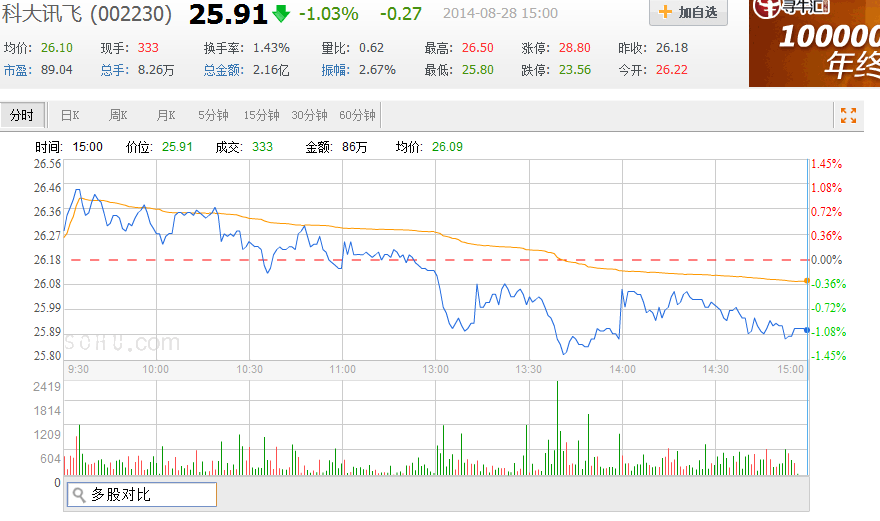Click the 最低 value 25.80

pos(478,70)
